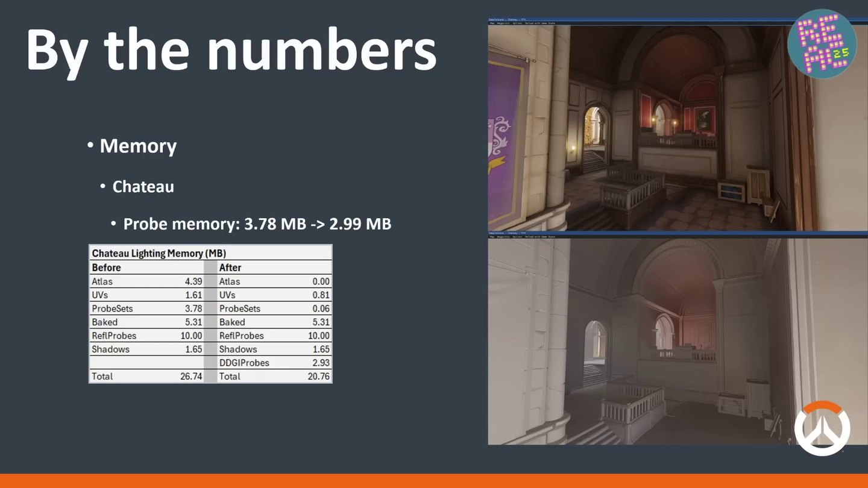
Task: Click the 'DDGIProbes' row label
Action: point(244,363)
